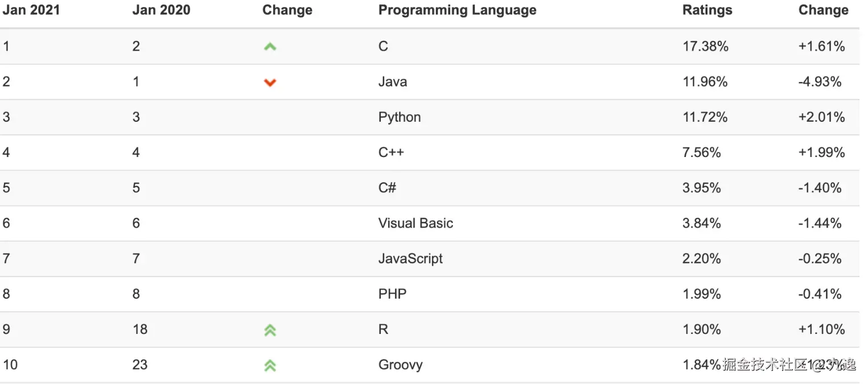Select the C# language name

[387, 188]
